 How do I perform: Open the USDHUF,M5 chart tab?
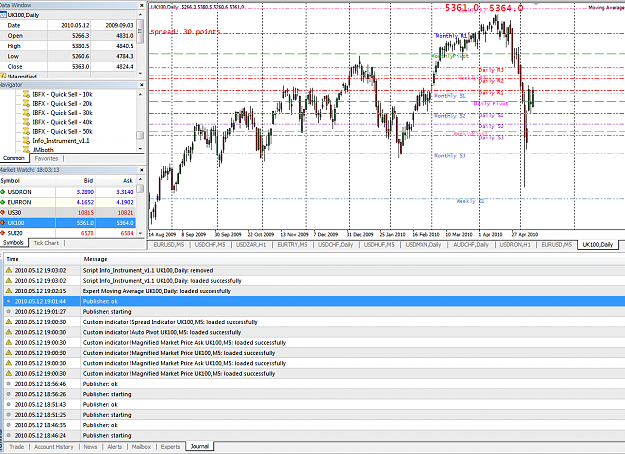point(379,244)
